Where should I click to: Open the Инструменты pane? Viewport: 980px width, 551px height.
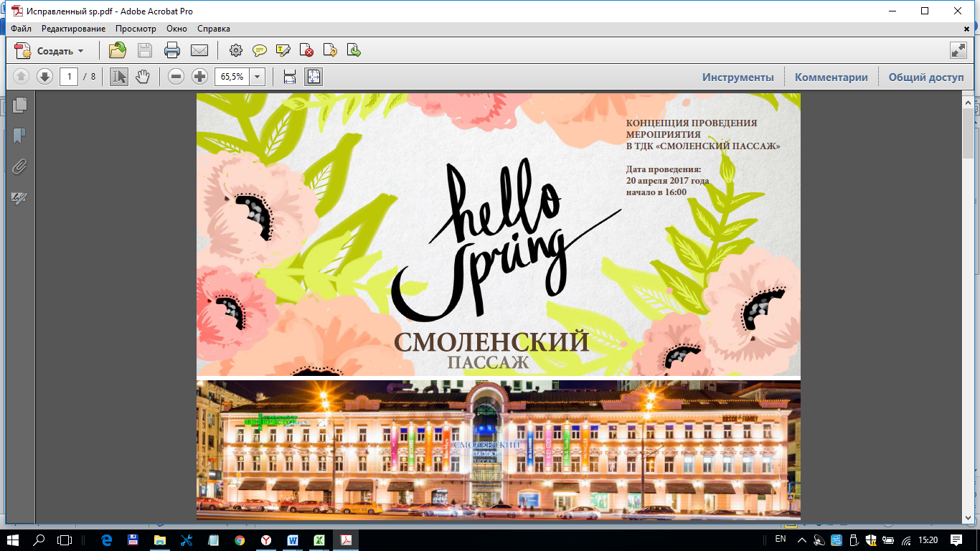[x=738, y=77]
